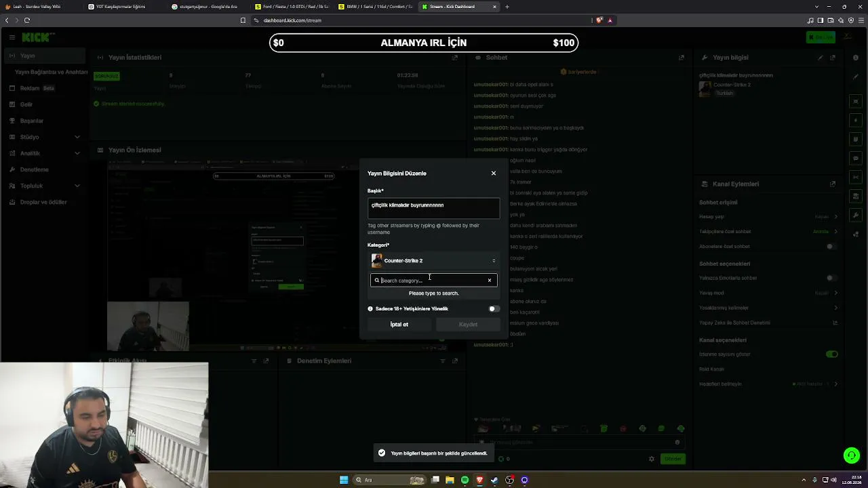Image resolution: width=868 pixels, height=488 pixels.
Task: Open a new browser tab
Action: [x=507, y=7]
